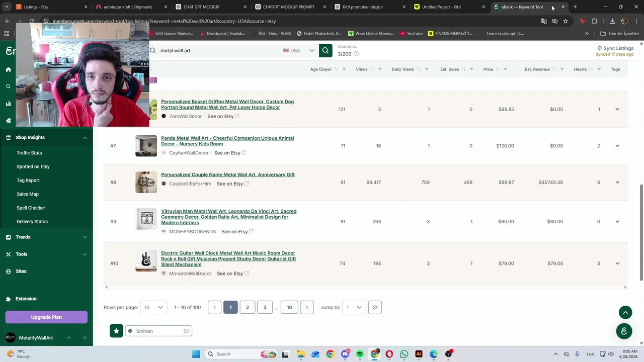Image resolution: width=644 pixels, height=362 pixels.
Task: Click the green search magnifier button
Action: 326,50
